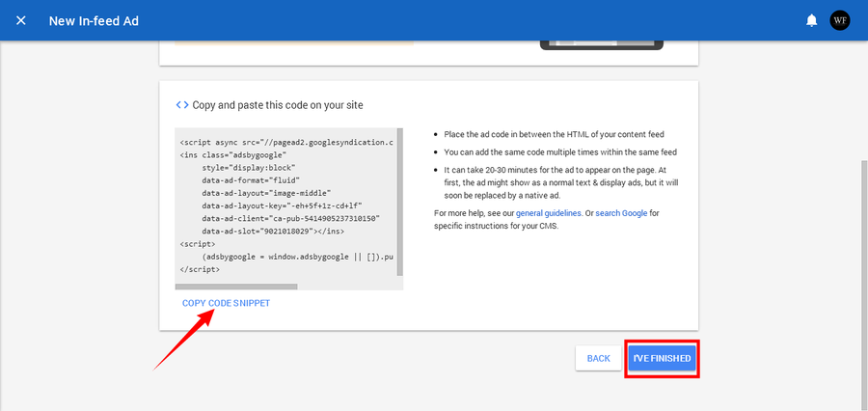Image resolution: width=868 pixels, height=411 pixels.
Task: Confirm with I'VE FINISHED button
Action: tap(662, 358)
